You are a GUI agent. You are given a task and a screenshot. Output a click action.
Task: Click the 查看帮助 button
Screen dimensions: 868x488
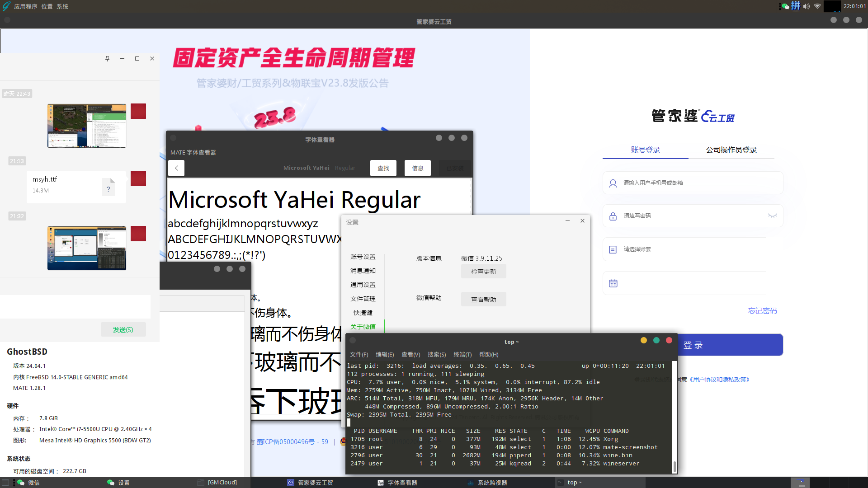coord(484,300)
